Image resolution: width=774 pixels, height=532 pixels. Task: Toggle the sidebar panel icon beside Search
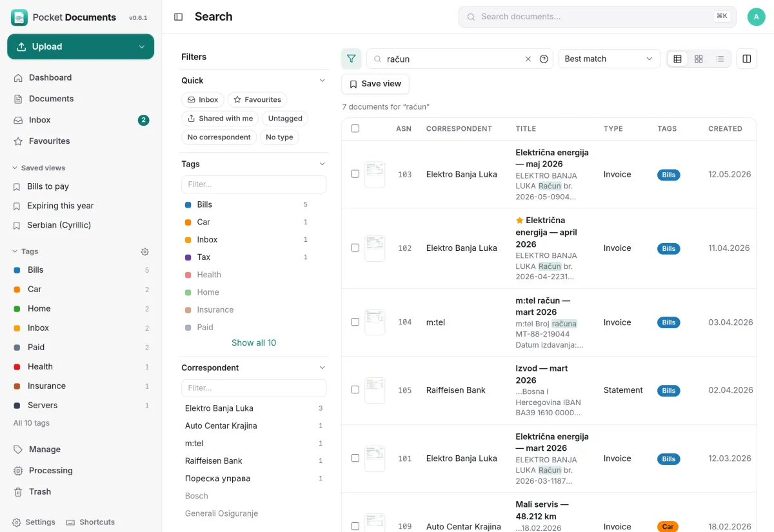179,17
